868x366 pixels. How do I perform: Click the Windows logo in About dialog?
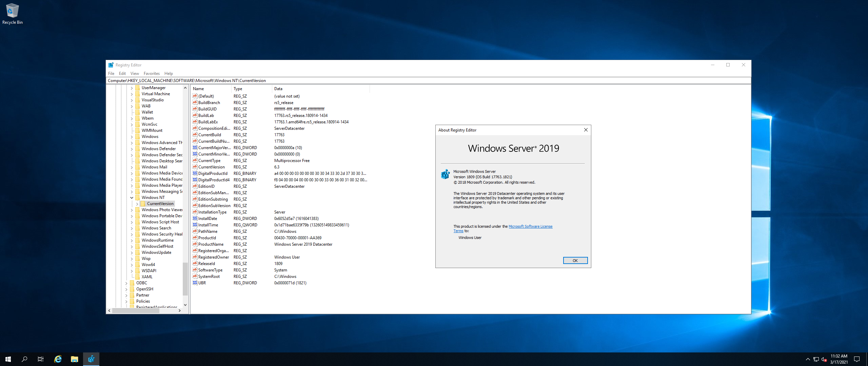[x=445, y=174]
